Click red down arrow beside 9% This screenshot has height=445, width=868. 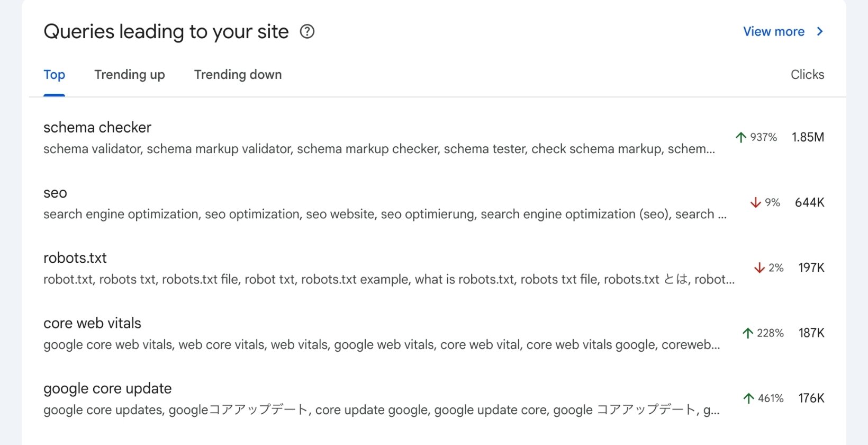756,202
